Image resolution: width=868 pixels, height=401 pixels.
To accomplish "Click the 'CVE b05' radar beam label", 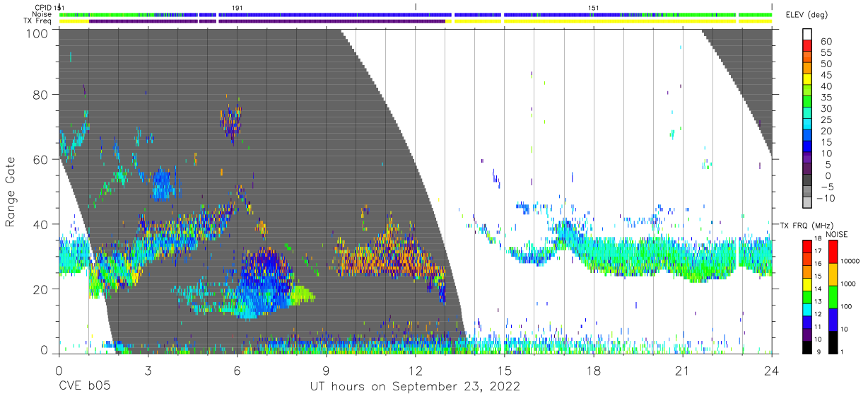I will (x=84, y=386).
